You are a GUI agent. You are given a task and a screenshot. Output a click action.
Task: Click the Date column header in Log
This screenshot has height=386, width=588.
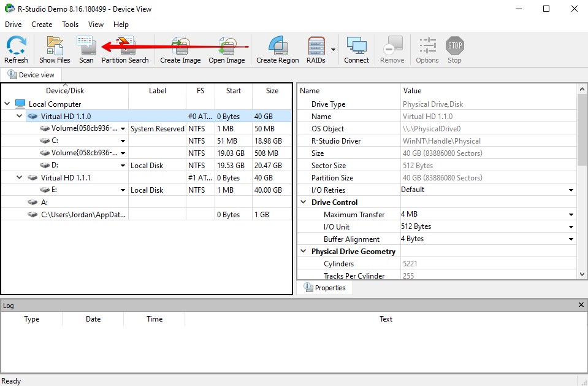coord(93,318)
